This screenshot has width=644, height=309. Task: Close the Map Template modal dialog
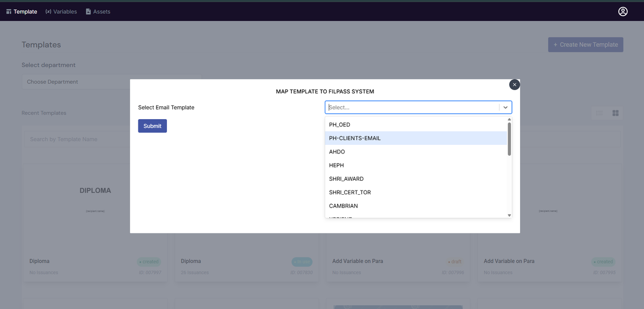(x=515, y=85)
